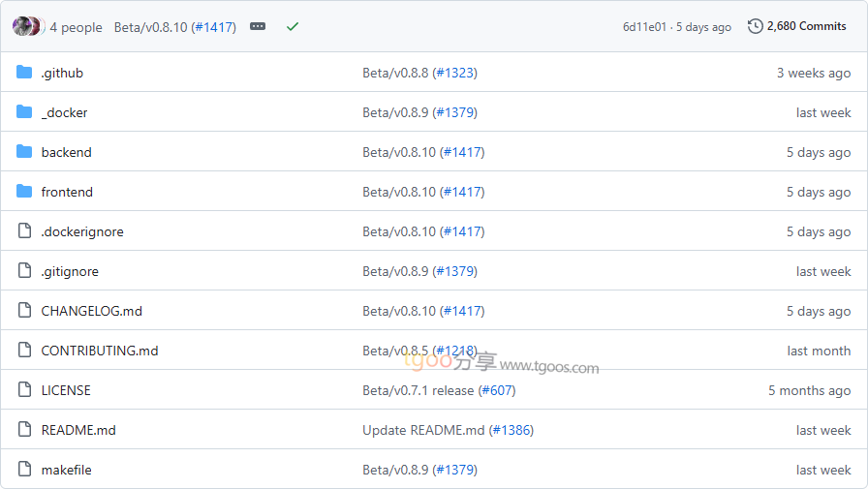Click the makefile file icon
The height and width of the screenshot is (489, 868).
24,470
